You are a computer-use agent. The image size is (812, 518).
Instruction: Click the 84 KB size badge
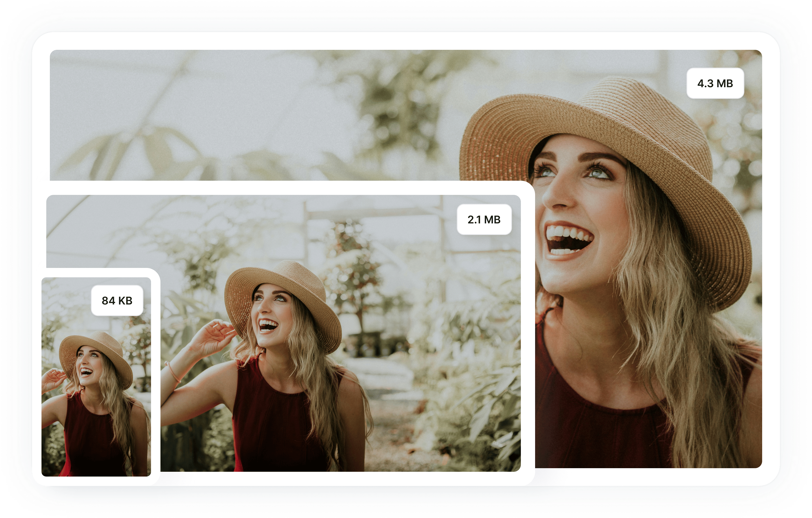click(117, 300)
